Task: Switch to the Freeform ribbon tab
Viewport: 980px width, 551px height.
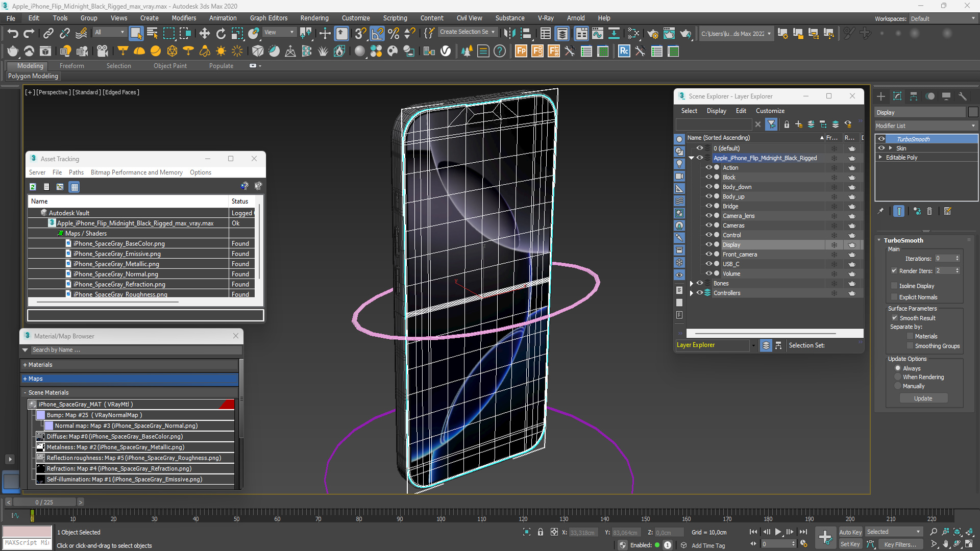Action: point(71,66)
